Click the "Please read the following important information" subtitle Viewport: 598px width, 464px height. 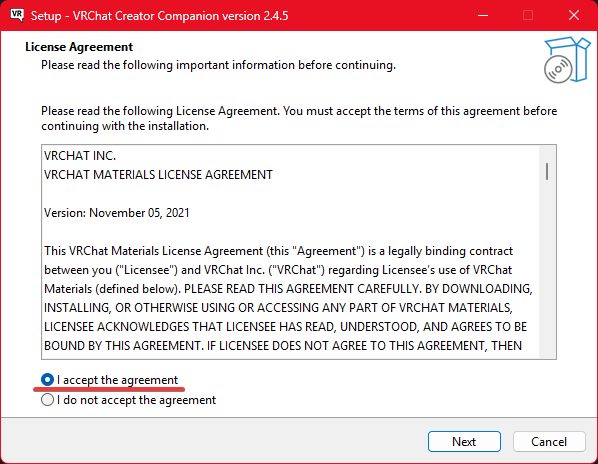(219, 65)
